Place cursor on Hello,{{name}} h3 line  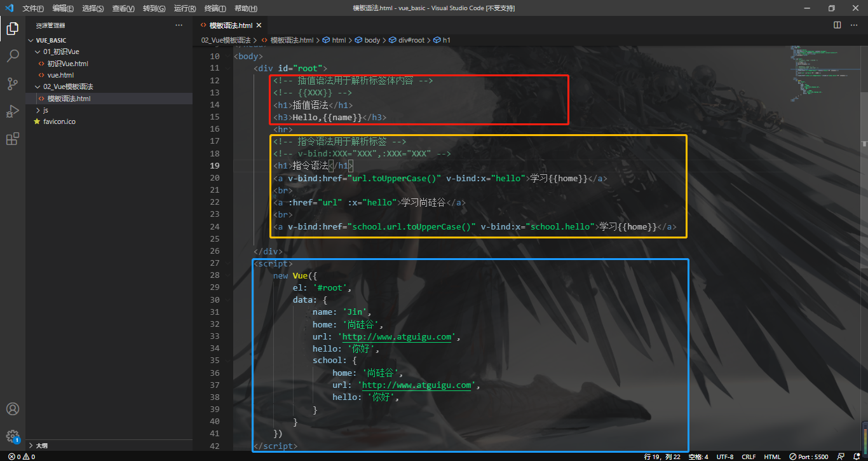click(x=329, y=118)
